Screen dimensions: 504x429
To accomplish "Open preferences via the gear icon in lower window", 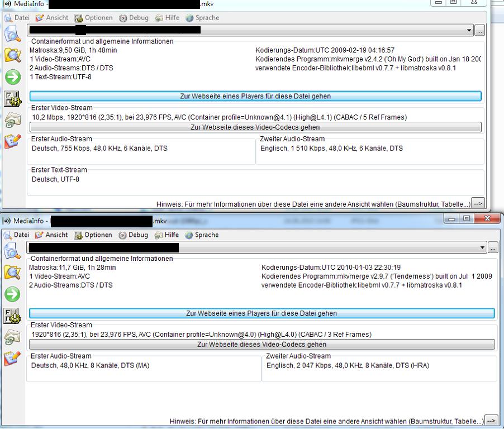I will point(12,316).
